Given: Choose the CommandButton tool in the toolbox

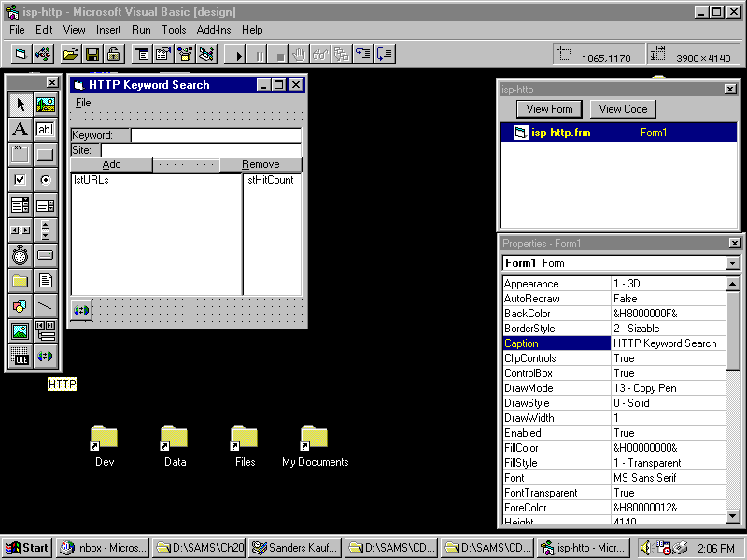Looking at the screenshot, I should [45, 155].
